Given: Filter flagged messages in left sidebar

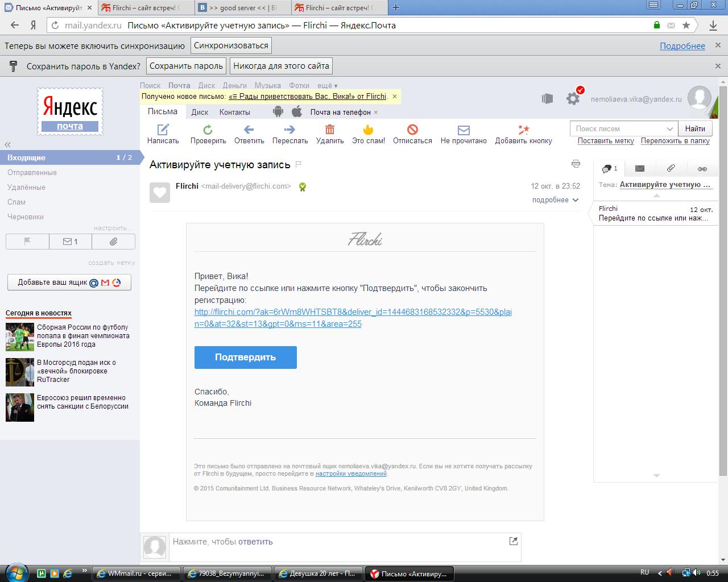Looking at the screenshot, I should pyautogui.click(x=27, y=242).
